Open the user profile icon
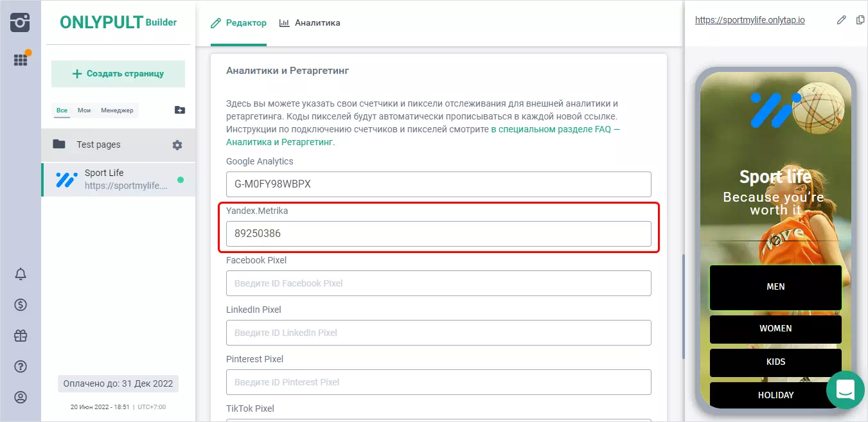The width and height of the screenshot is (868, 422). [21, 398]
